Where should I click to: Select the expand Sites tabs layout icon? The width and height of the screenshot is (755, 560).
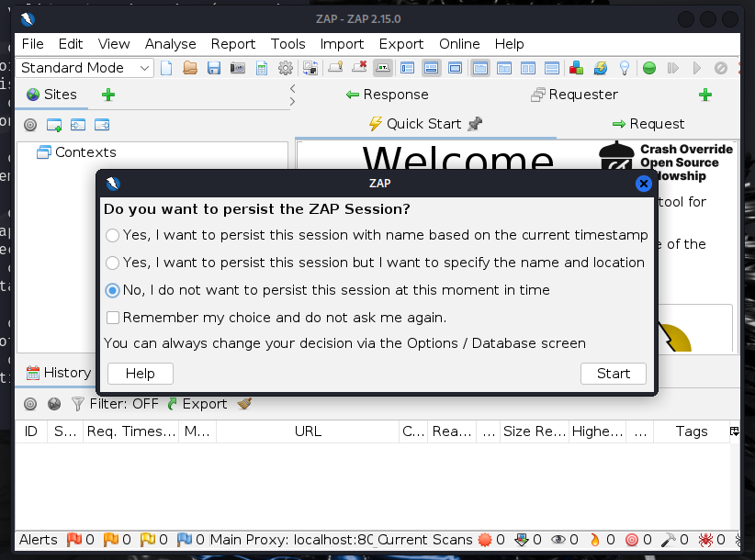408,68
